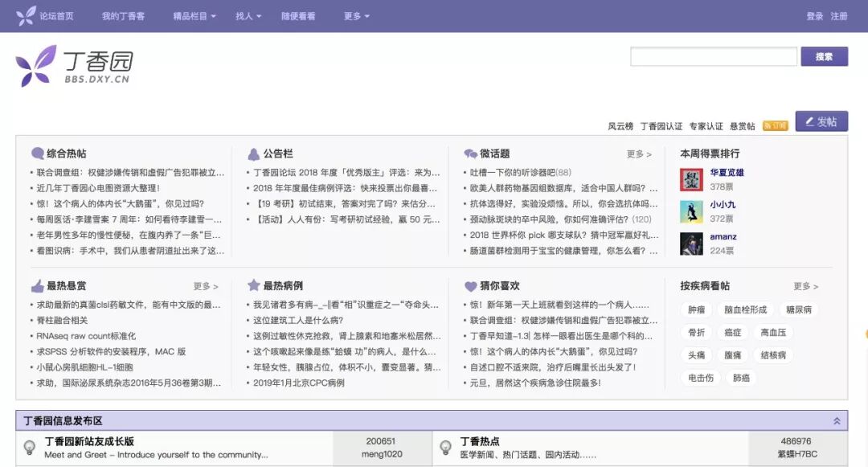868x467 pixels.
Task: Select the 高血压 disease tag
Action: coord(773,333)
